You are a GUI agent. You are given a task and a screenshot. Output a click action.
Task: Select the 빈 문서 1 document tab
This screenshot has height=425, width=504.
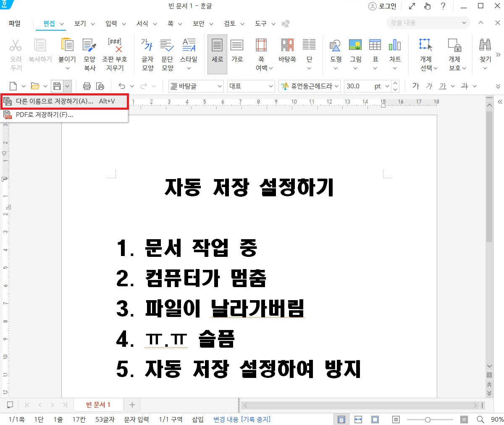pyautogui.click(x=98, y=405)
